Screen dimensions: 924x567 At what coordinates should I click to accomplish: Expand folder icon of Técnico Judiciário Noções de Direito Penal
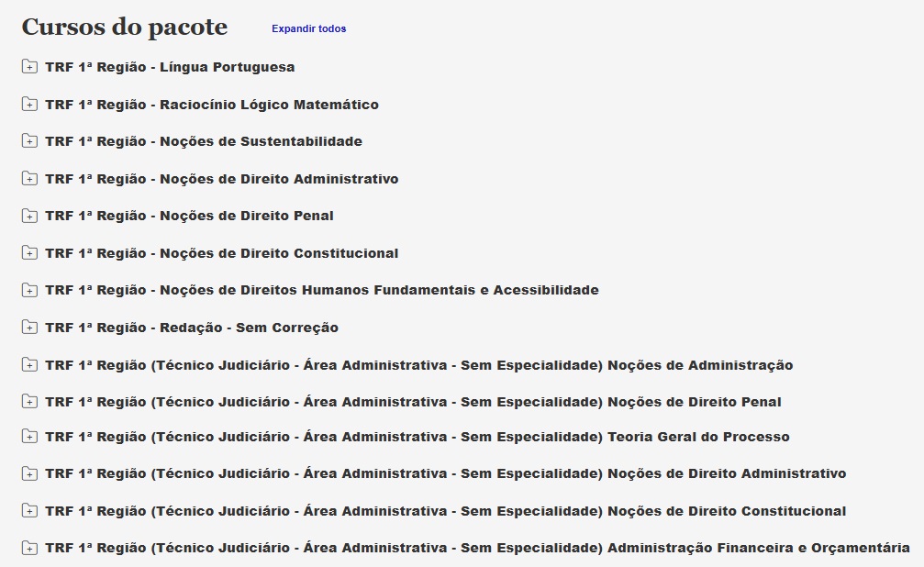click(x=29, y=401)
